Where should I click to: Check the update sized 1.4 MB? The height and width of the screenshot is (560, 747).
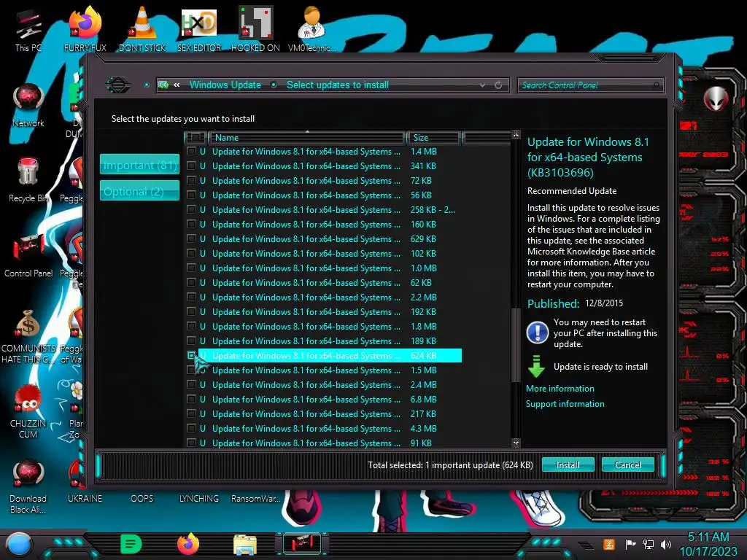[x=191, y=152]
